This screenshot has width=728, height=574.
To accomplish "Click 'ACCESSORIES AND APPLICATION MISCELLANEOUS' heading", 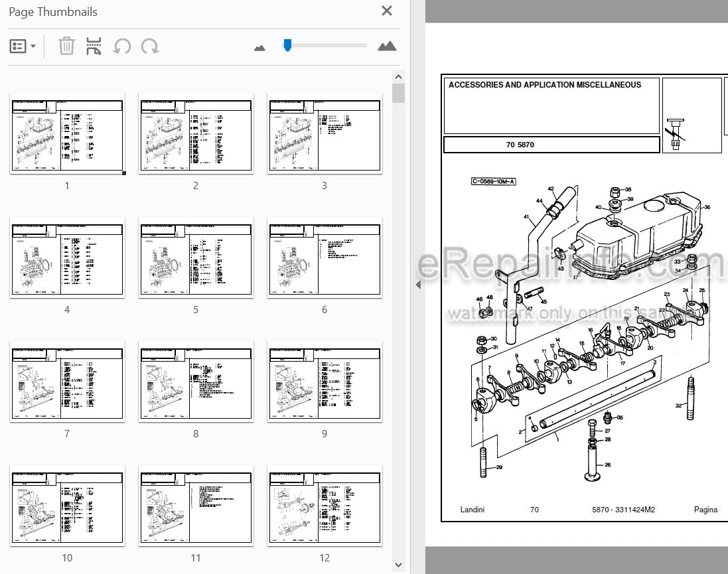I will click(x=545, y=84).
